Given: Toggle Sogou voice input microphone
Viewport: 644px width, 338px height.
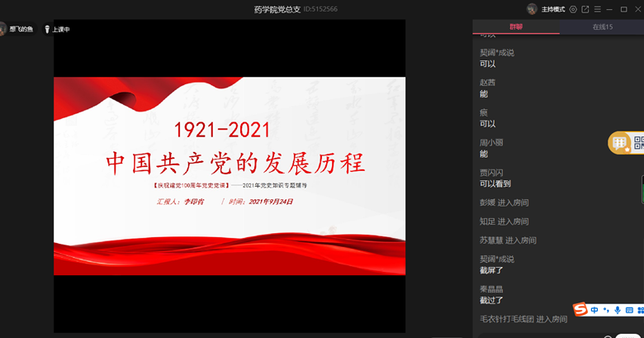Looking at the screenshot, I should tap(618, 309).
